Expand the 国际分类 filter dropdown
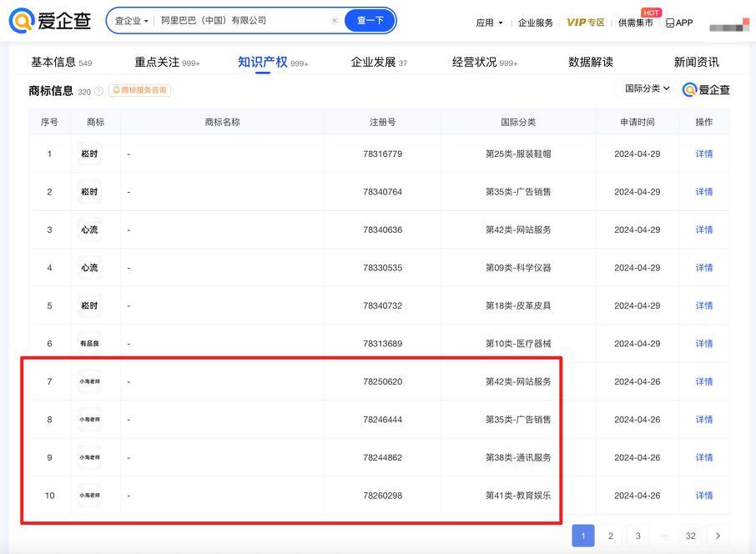Screen dimensions: 756x554 click(x=647, y=88)
